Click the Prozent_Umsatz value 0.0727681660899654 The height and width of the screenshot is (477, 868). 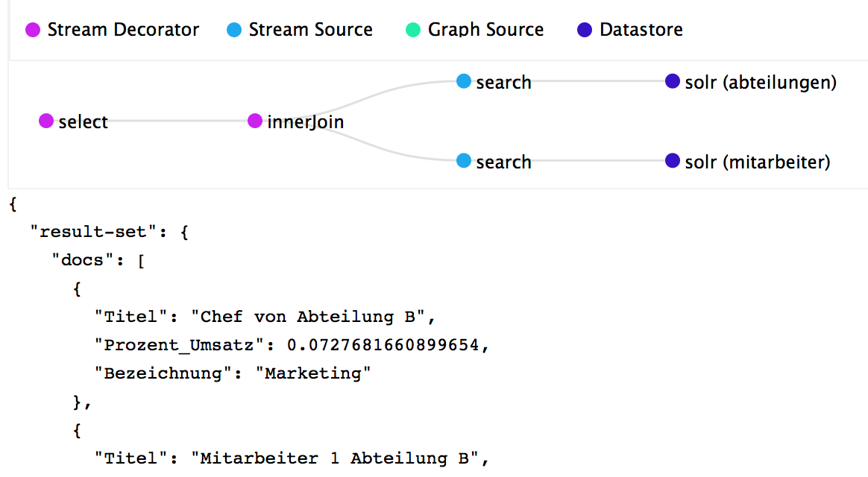click(383, 345)
